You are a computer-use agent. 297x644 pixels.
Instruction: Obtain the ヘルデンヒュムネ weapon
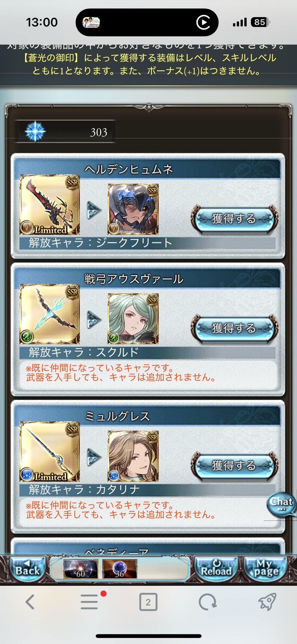click(x=235, y=219)
